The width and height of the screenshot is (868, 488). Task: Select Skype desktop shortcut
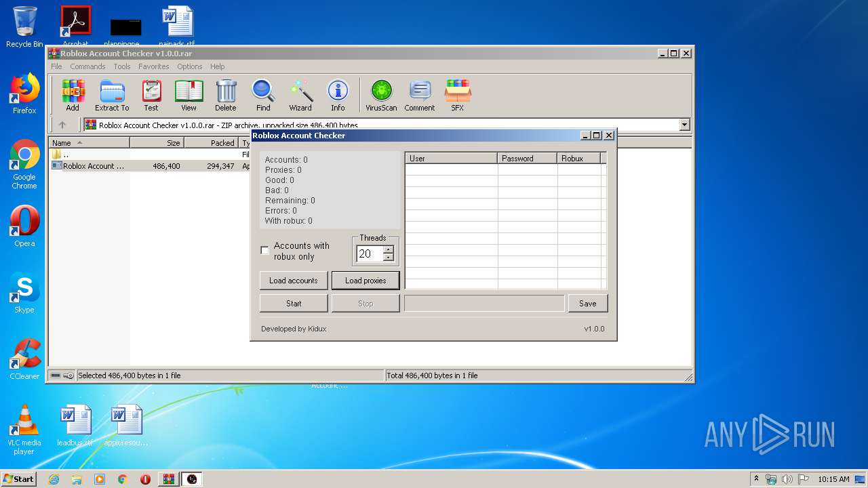pos(24,293)
